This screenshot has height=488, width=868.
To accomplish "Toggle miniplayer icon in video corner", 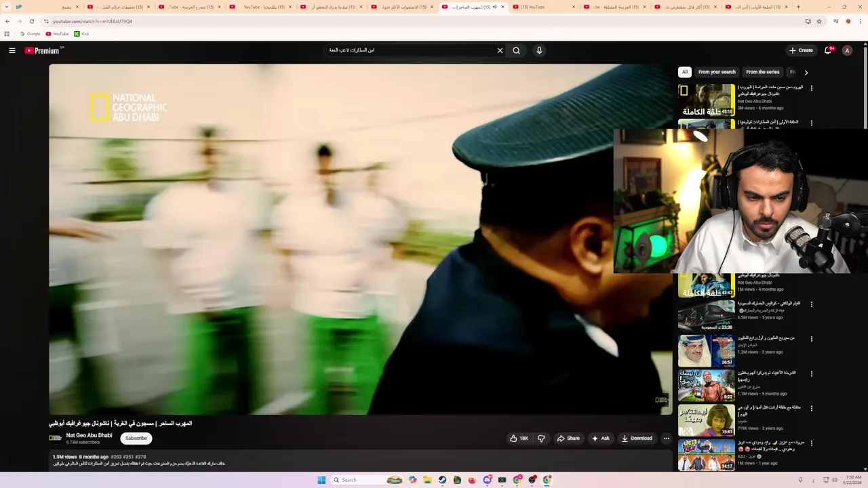I will pos(660,400).
